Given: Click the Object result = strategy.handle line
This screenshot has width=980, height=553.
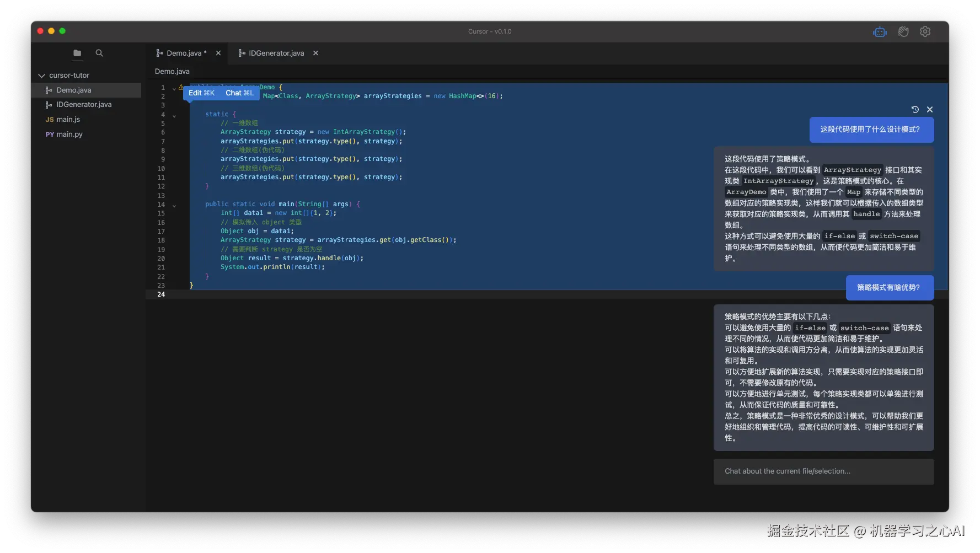Looking at the screenshot, I should point(292,259).
